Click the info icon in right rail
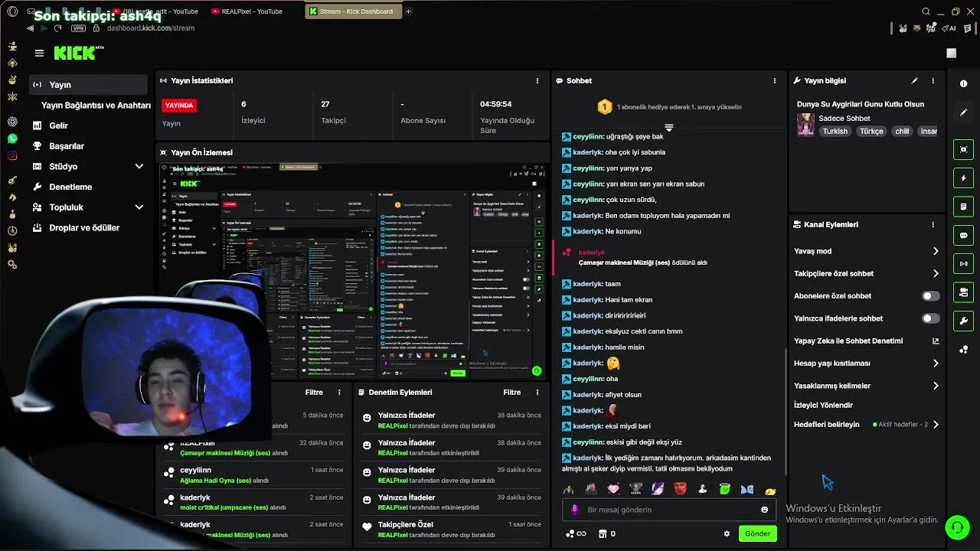This screenshot has height=551, width=980. coord(963,83)
